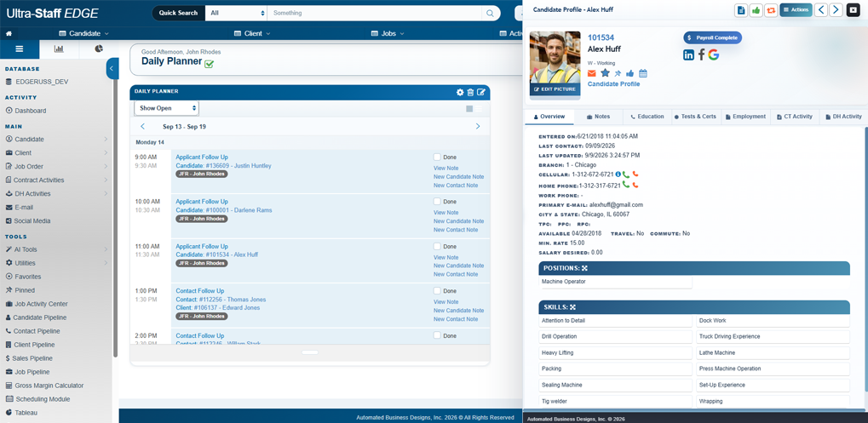This screenshot has height=423, width=868.
Task: Click the green thumbs-up header button
Action: click(756, 10)
